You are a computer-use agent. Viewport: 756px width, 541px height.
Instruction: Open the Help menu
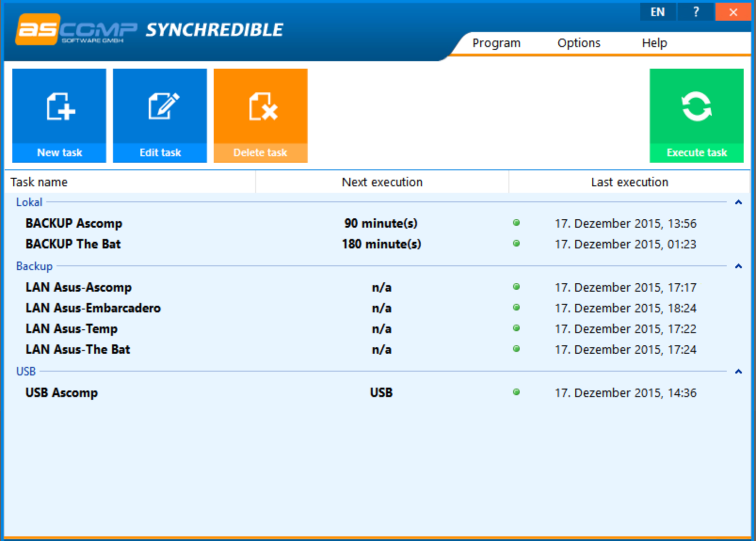[654, 43]
